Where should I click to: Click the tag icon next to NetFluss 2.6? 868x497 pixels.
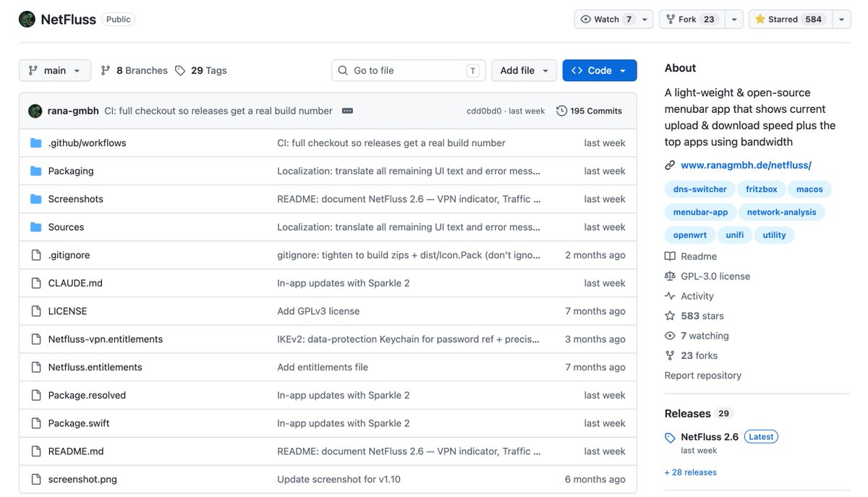(x=670, y=438)
